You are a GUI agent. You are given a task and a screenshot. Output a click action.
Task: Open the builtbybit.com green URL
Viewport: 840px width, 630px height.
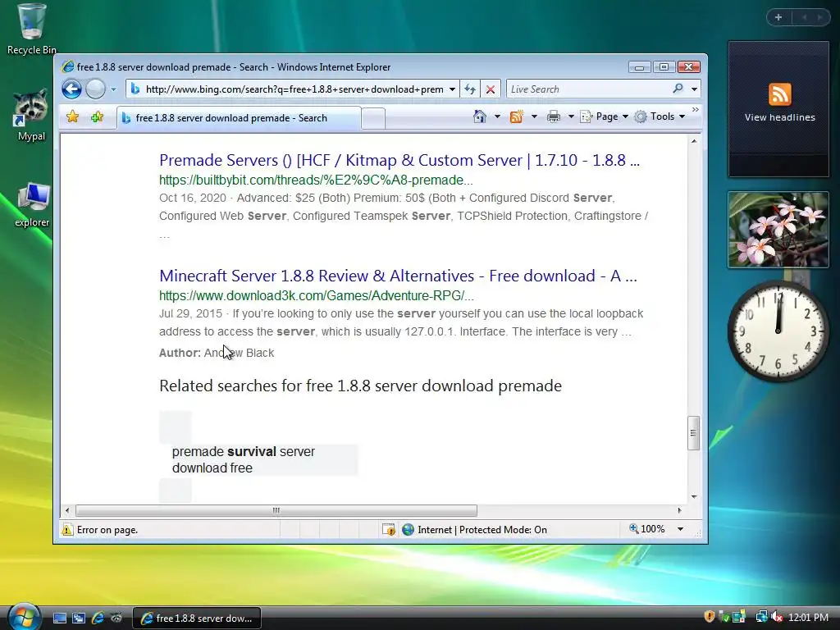coord(316,180)
